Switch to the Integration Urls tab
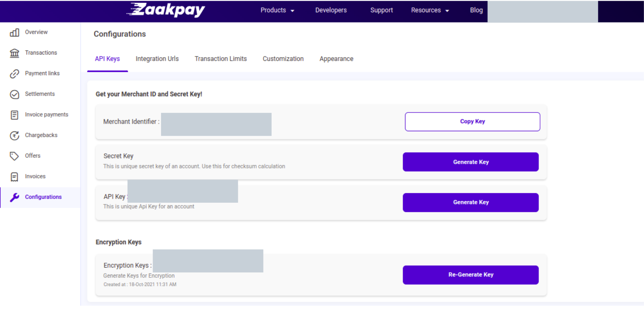 [x=157, y=59]
